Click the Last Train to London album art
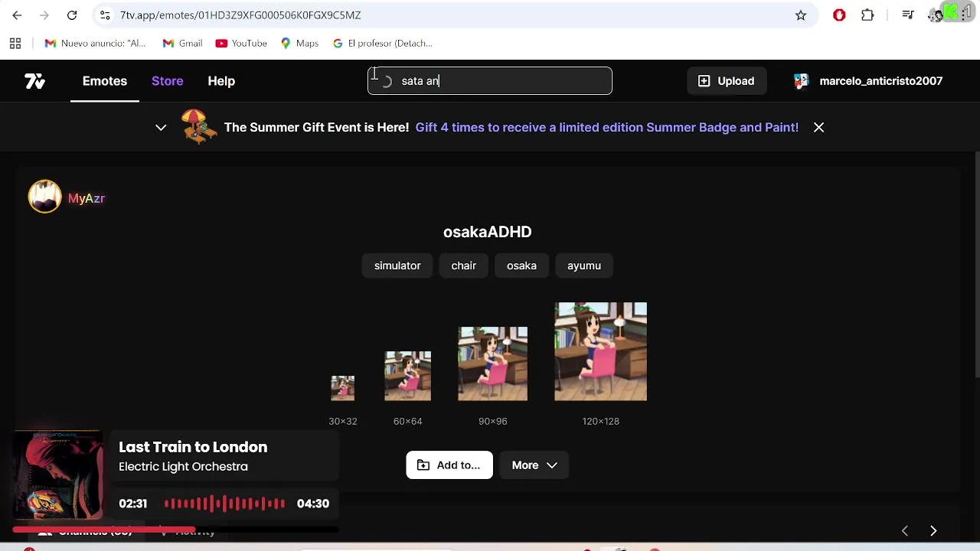Screen dimensions: 980x551 point(58,477)
